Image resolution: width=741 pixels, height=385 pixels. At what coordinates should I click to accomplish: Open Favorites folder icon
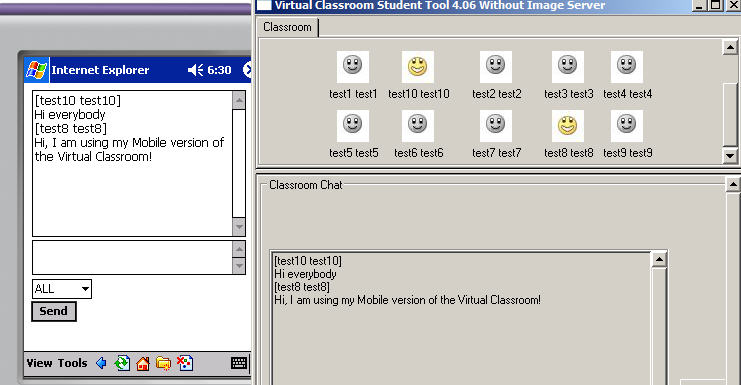(x=164, y=363)
